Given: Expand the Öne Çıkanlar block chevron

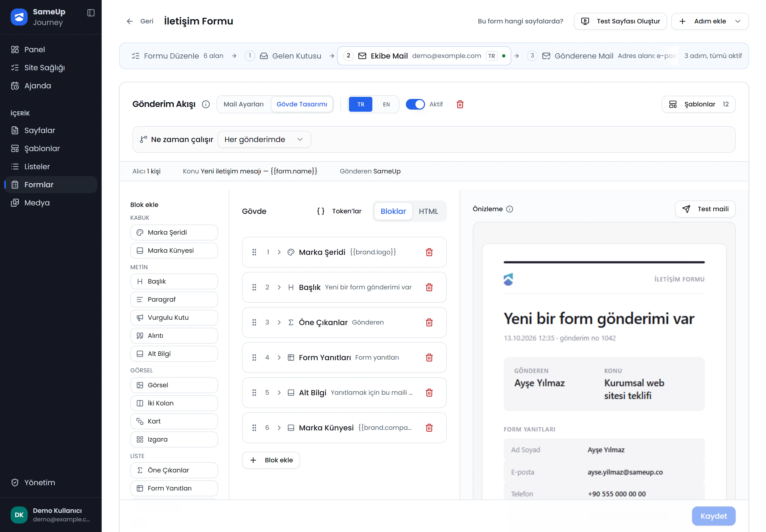Looking at the screenshot, I should [x=279, y=322].
